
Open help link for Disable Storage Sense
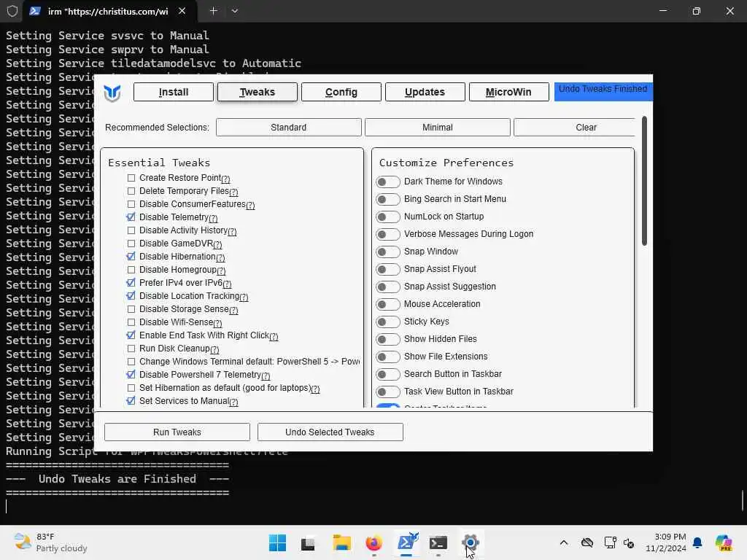pyautogui.click(x=233, y=311)
